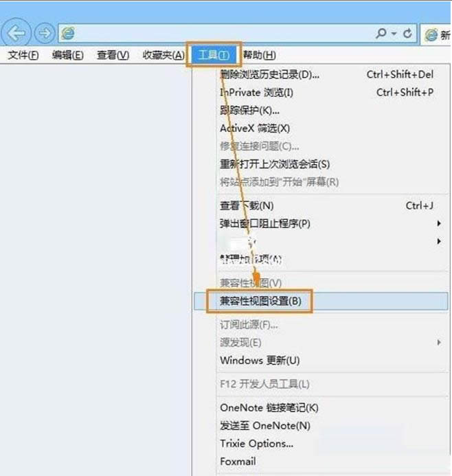Open the 帮助(H) menu
The height and width of the screenshot is (476, 452).
(x=259, y=55)
